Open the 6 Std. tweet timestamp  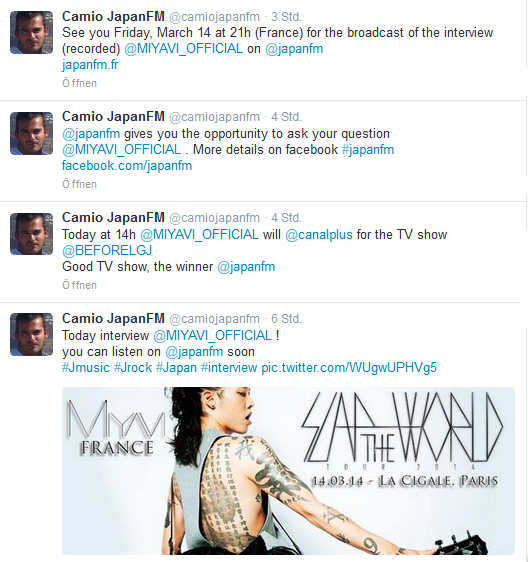click(x=286, y=318)
